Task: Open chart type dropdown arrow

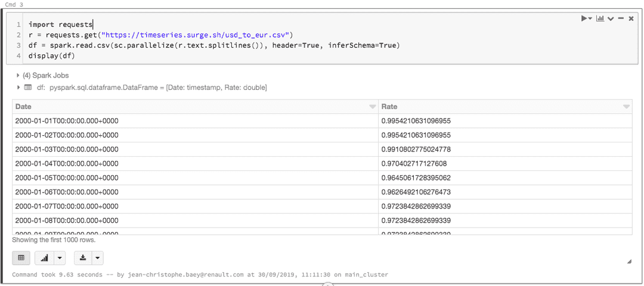Action: coord(59,258)
